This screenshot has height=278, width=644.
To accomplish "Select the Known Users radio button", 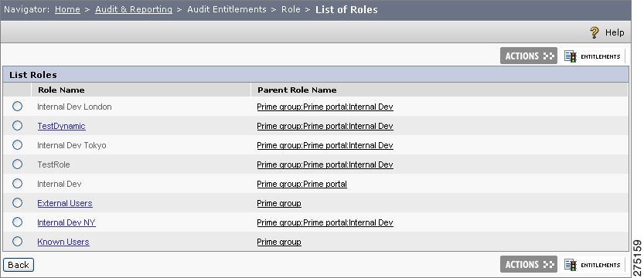I will pos(17,241).
